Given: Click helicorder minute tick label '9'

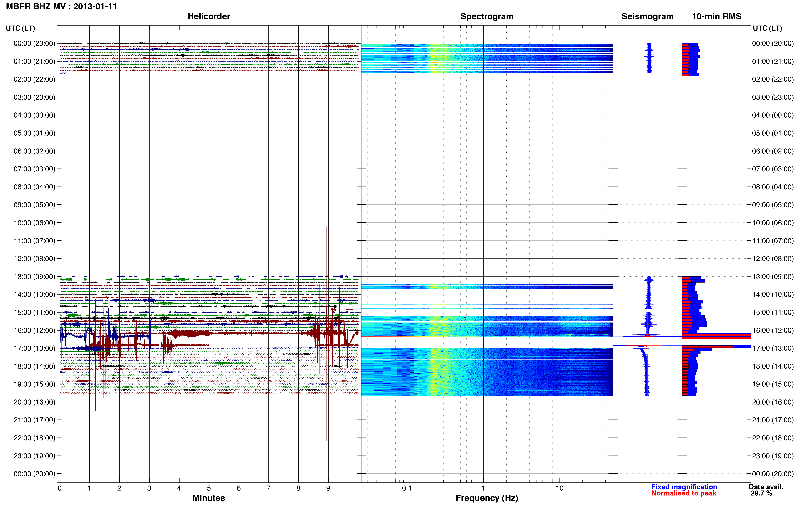Looking at the screenshot, I should tap(328, 488).
